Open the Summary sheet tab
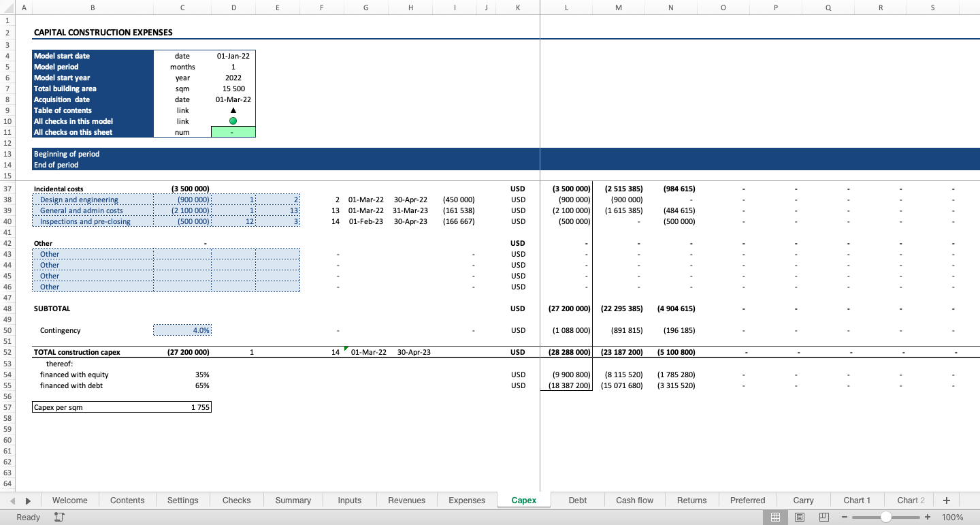Screen dimensions: 980x525 tap(293, 500)
